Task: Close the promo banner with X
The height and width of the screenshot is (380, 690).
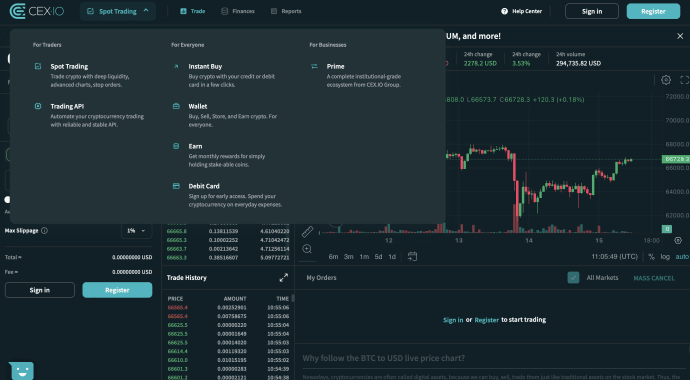Action: point(680,36)
